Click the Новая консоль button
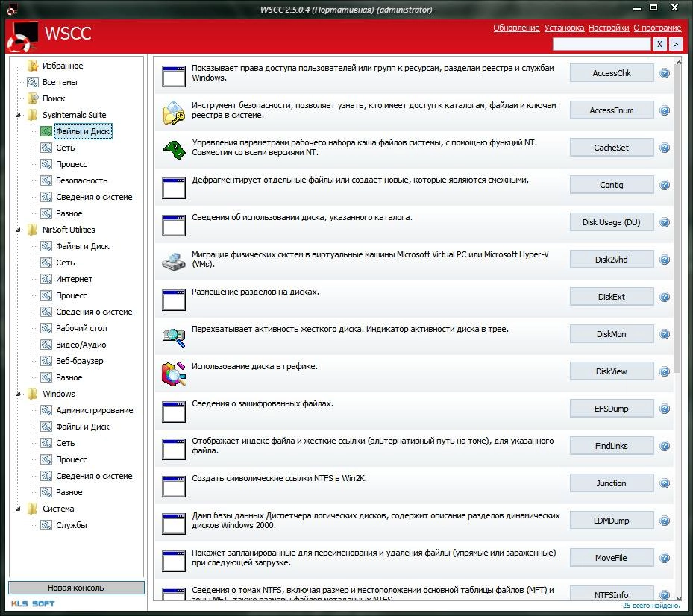Image resolution: width=693 pixels, height=616 pixels. (x=76, y=588)
